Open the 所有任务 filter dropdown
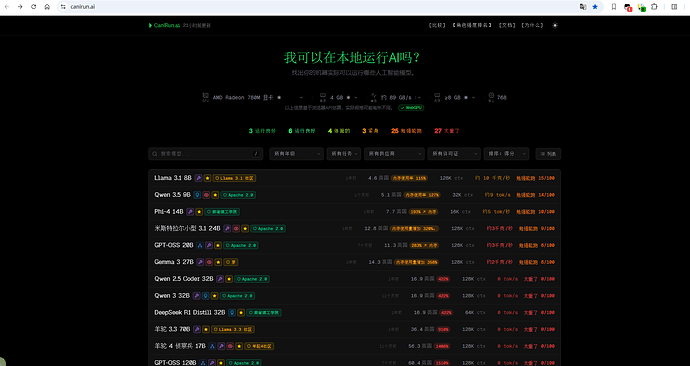The image size is (690, 366). click(x=344, y=154)
